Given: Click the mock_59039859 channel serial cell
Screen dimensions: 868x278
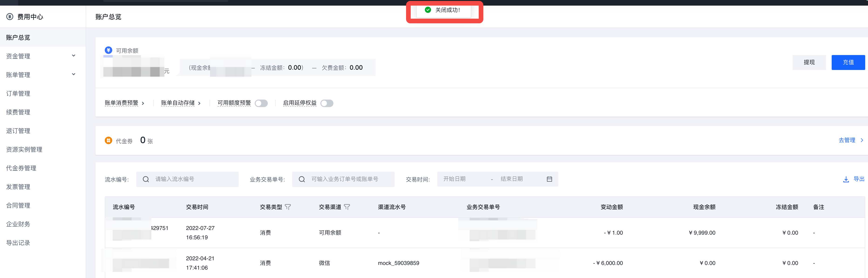Looking at the screenshot, I should [x=399, y=263].
